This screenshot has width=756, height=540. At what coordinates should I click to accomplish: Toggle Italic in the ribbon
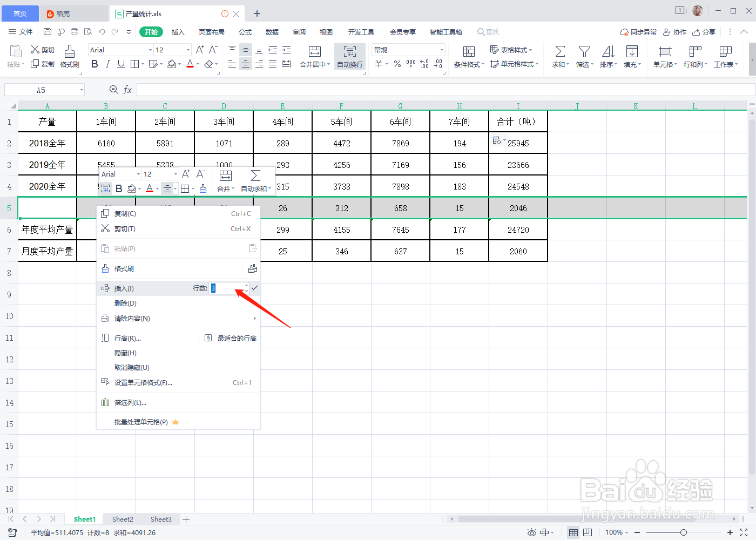pos(107,64)
